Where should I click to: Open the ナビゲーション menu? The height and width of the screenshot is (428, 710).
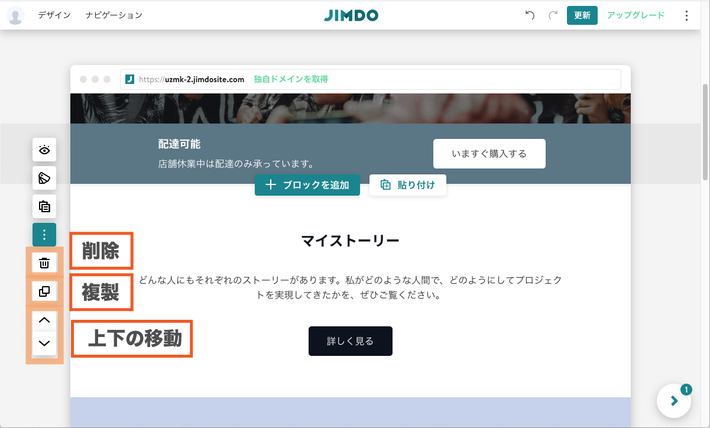[x=114, y=15]
